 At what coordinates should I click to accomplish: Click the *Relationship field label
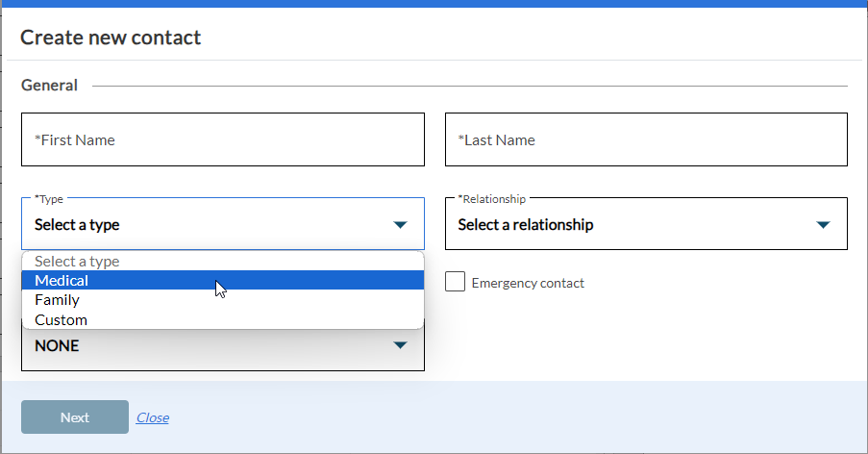[x=491, y=199]
